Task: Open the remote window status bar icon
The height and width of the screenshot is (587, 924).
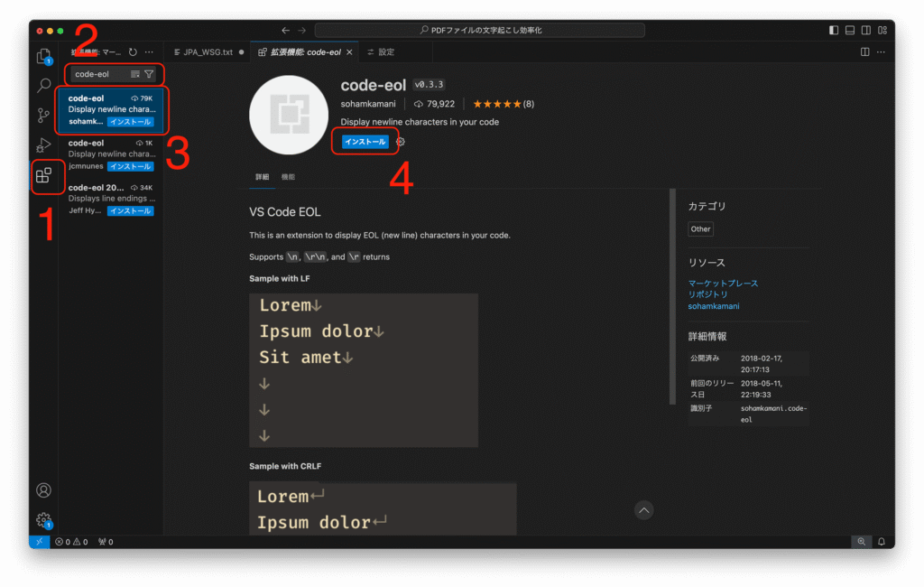Action: pos(40,542)
